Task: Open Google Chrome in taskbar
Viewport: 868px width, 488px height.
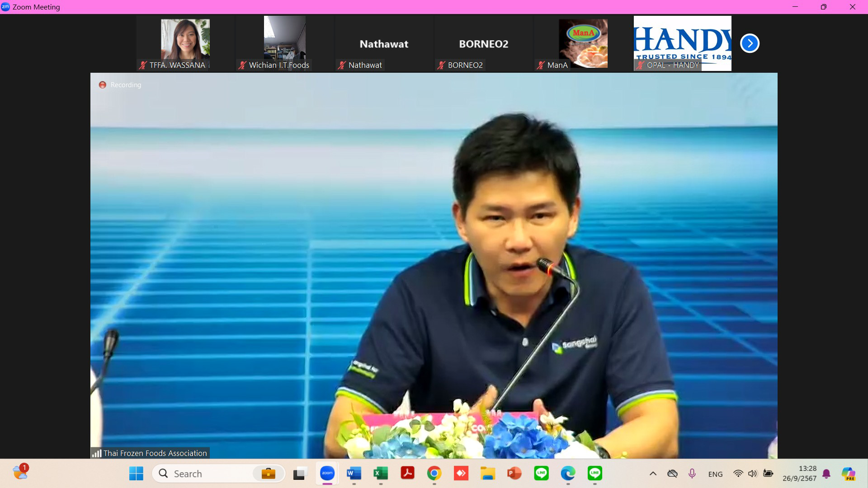Action: tap(434, 474)
